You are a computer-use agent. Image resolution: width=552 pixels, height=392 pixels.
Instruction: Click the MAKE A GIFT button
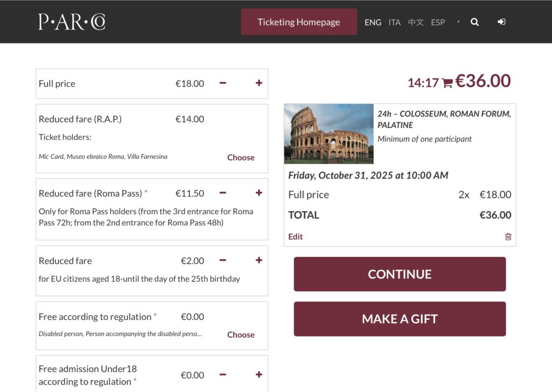click(399, 319)
